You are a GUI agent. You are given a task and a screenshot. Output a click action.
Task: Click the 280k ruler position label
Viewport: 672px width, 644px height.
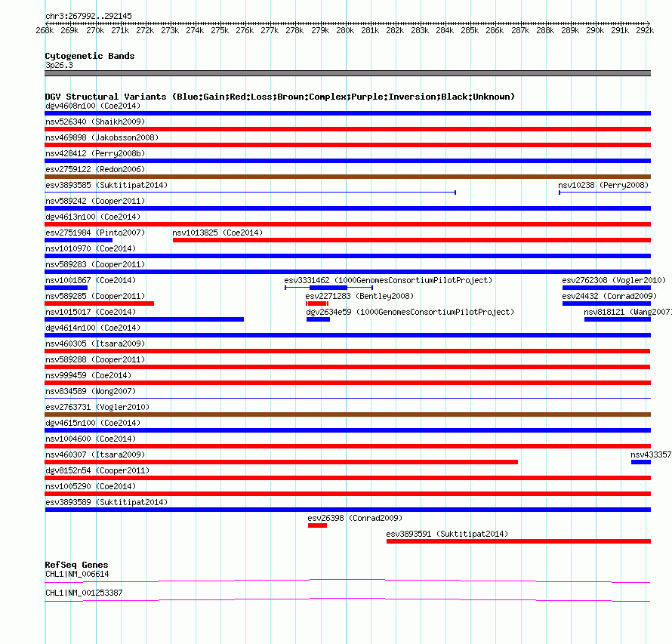pos(345,30)
